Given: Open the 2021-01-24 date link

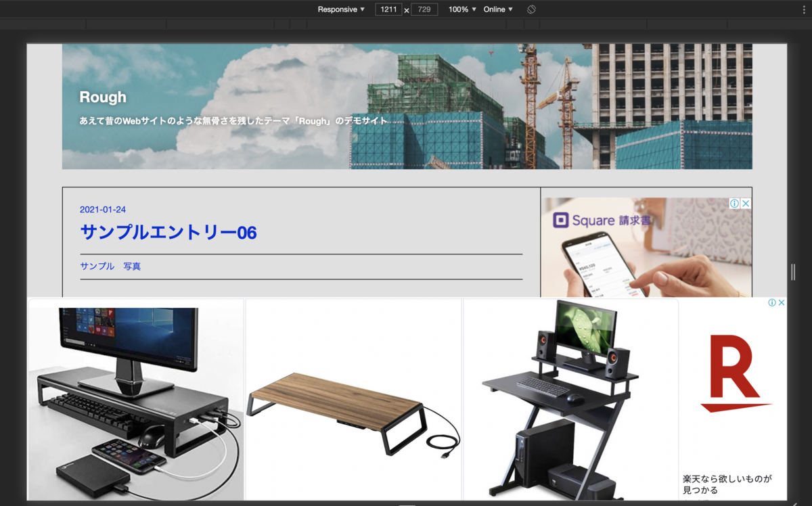Looking at the screenshot, I should tap(103, 210).
